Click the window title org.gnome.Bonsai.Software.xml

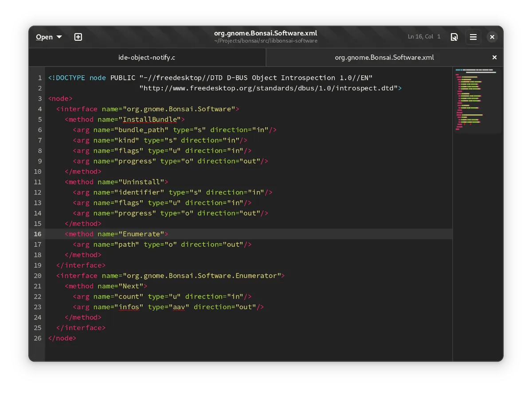(x=266, y=33)
